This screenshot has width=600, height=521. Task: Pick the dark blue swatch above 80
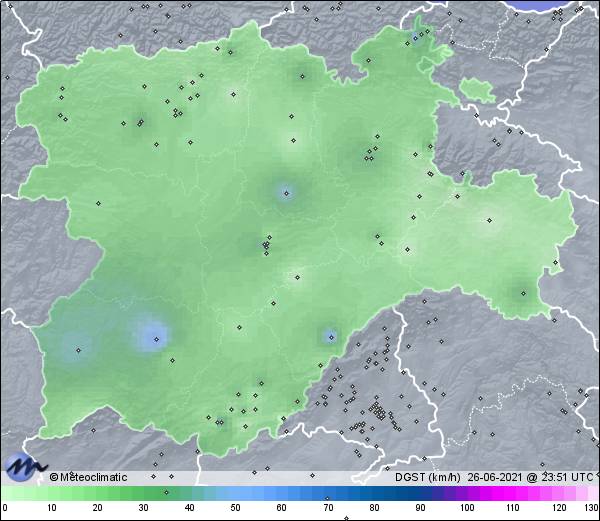click(374, 493)
